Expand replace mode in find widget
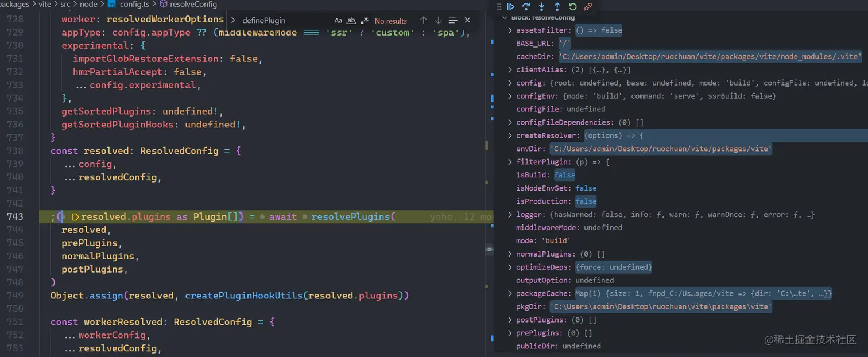 (x=232, y=21)
